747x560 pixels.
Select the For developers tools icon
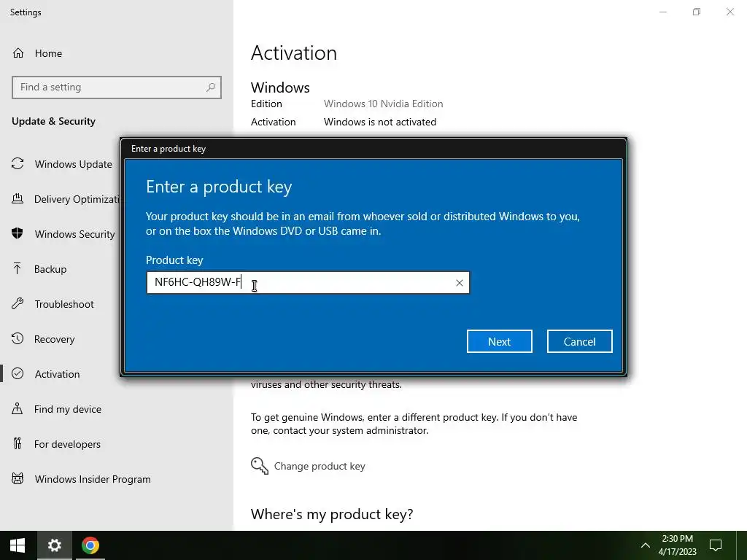point(18,444)
